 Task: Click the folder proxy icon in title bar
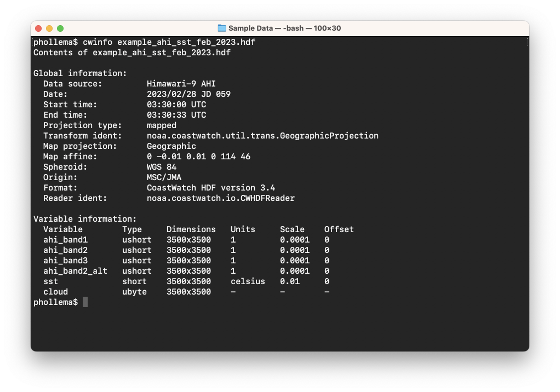(222, 28)
